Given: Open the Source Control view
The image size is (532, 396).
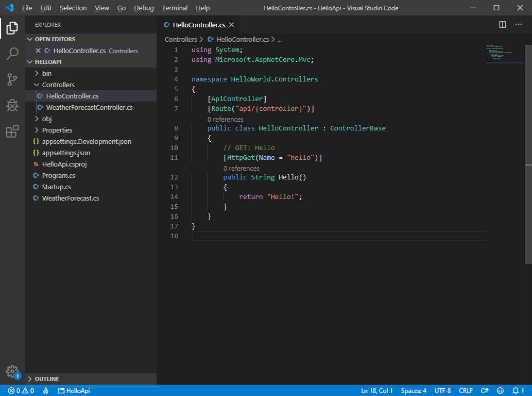Looking at the screenshot, I should (x=12, y=79).
